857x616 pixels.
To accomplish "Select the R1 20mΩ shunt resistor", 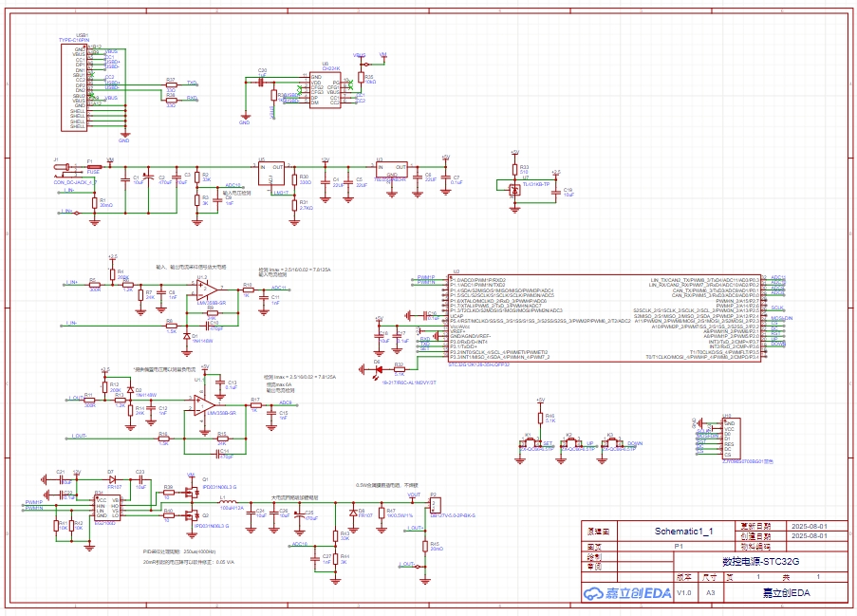I will (95, 203).
